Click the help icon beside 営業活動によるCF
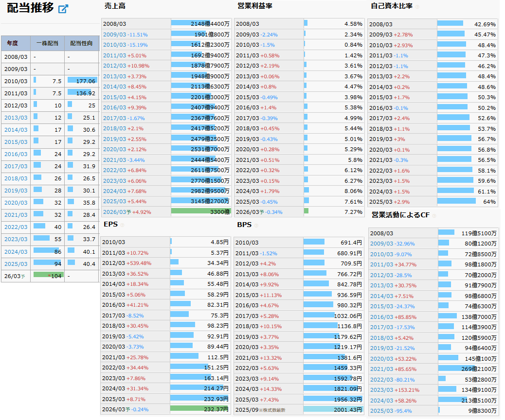The image size is (505, 420). 435,215
